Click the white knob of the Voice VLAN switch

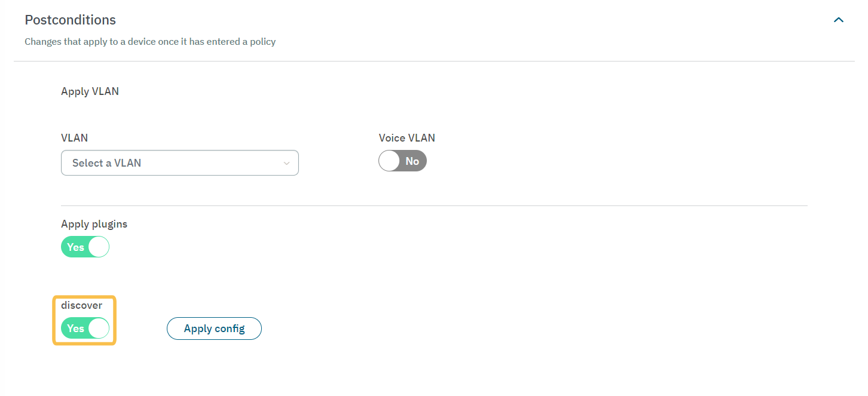pyautogui.click(x=390, y=161)
